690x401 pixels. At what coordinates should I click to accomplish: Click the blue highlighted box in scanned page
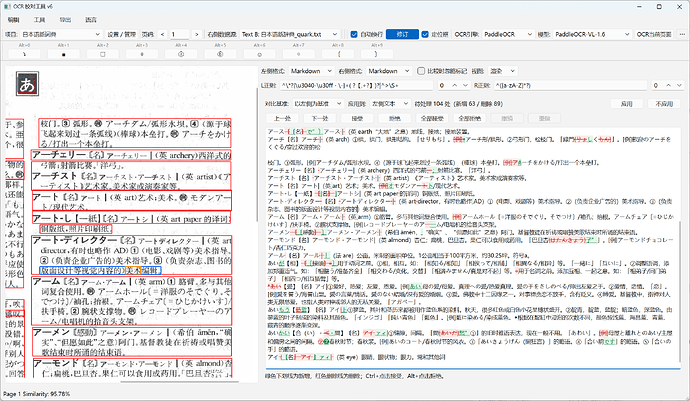100,270
